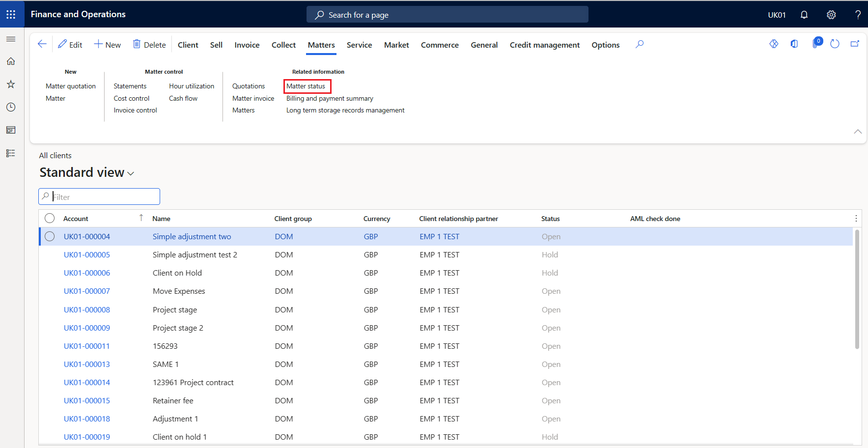
Task: Open Modules list icon in sidebar
Action: [x=11, y=153]
